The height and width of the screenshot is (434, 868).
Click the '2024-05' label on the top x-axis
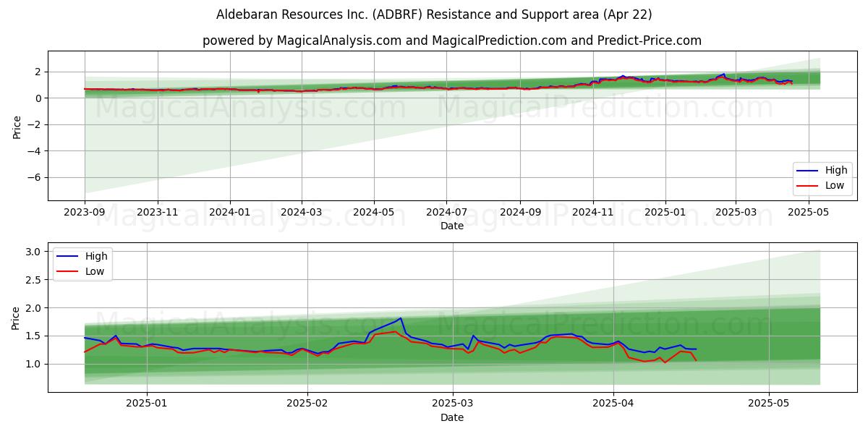pos(374,213)
